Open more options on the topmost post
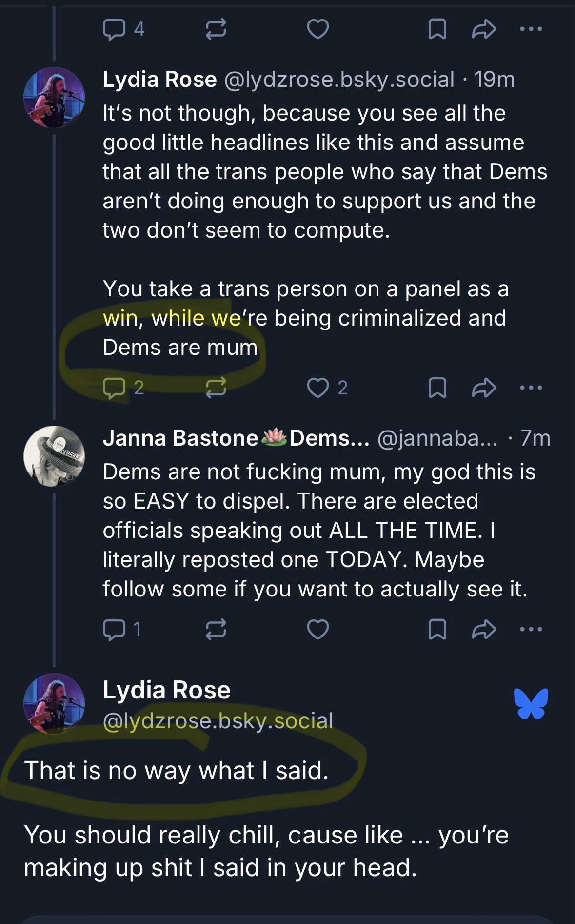This screenshot has height=924, width=575. click(x=531, y=29)
